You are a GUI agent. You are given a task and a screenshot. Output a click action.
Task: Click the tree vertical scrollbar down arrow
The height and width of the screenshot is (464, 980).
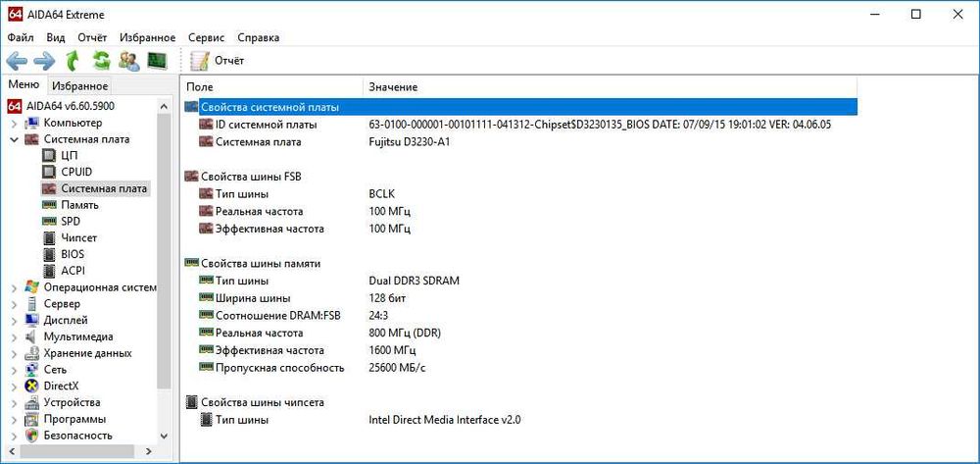tap(164, 436)
